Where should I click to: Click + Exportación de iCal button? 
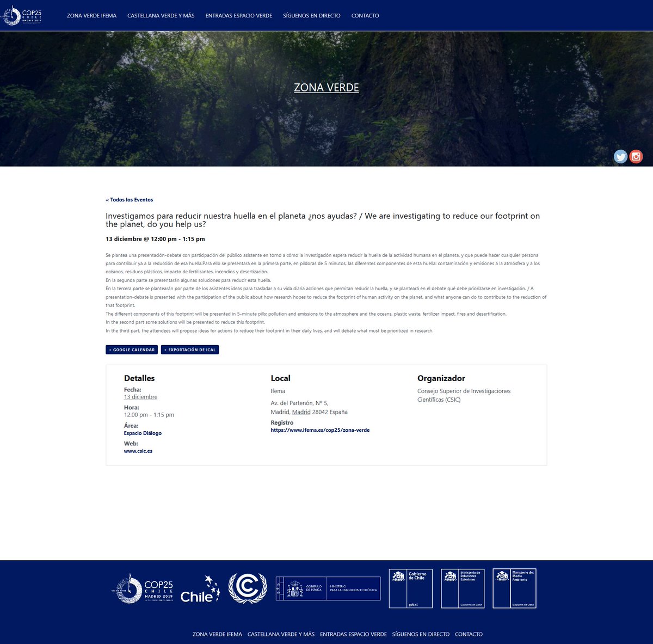190,350
